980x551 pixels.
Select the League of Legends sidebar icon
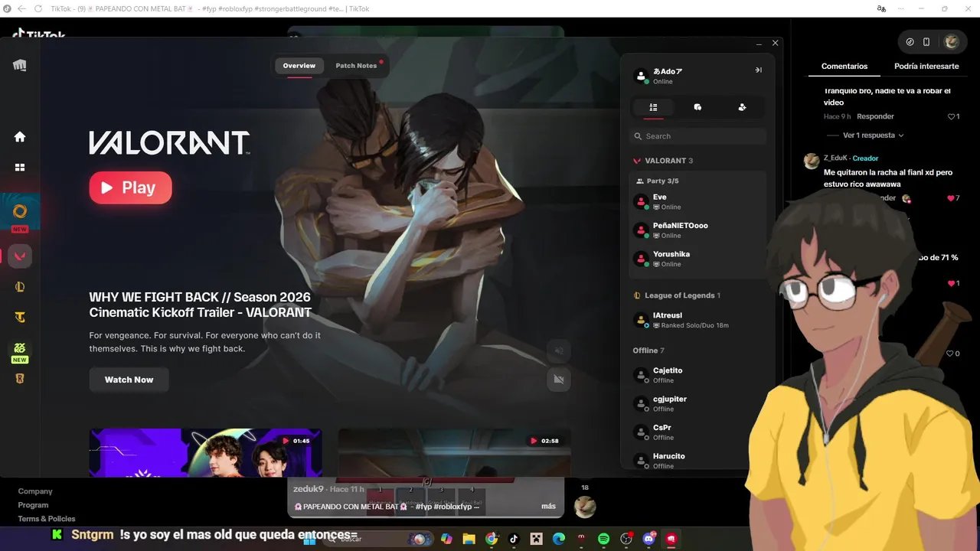pos(20,287)
